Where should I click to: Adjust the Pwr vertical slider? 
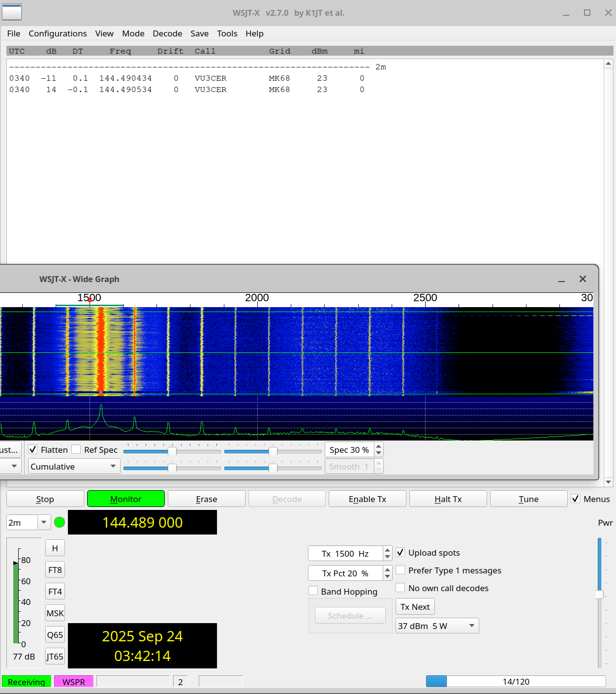(x=599, y=595)
